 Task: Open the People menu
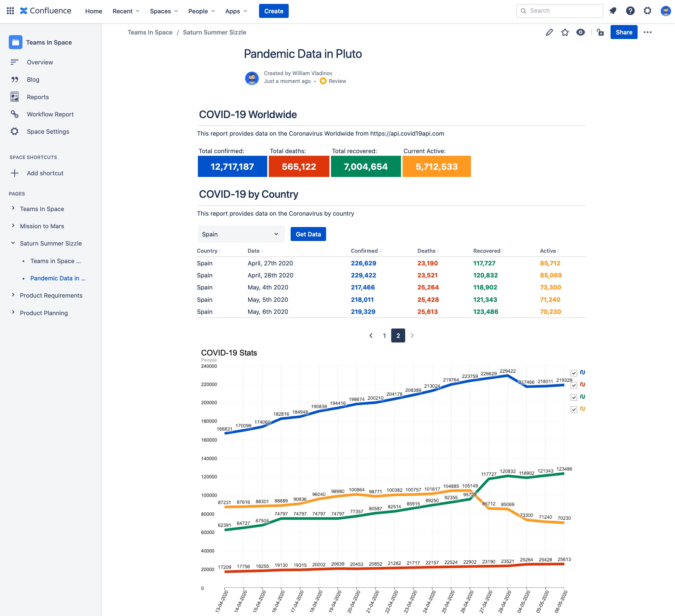click(201, 11)
